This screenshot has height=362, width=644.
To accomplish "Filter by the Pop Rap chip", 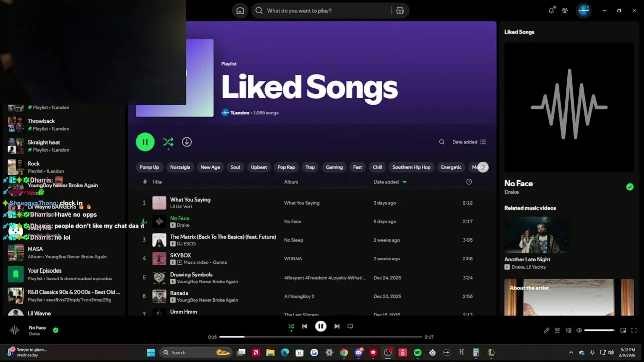I will [286, 167].
